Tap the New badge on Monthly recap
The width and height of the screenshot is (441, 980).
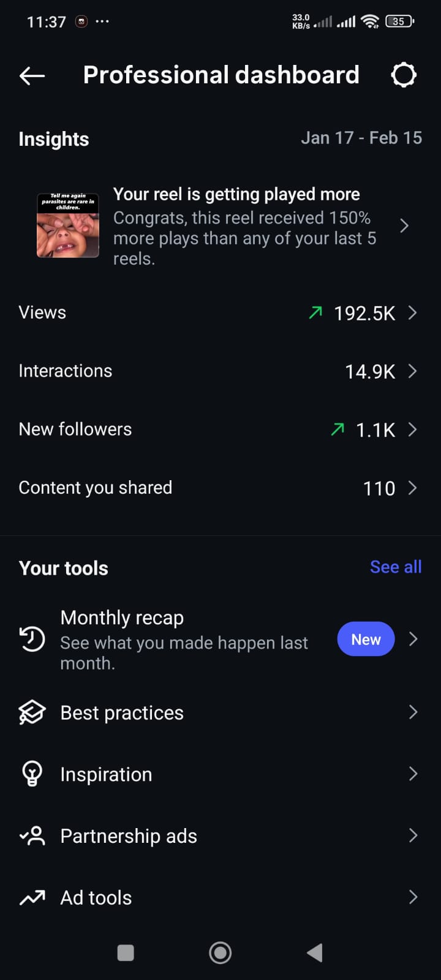[x=366, y=639]
